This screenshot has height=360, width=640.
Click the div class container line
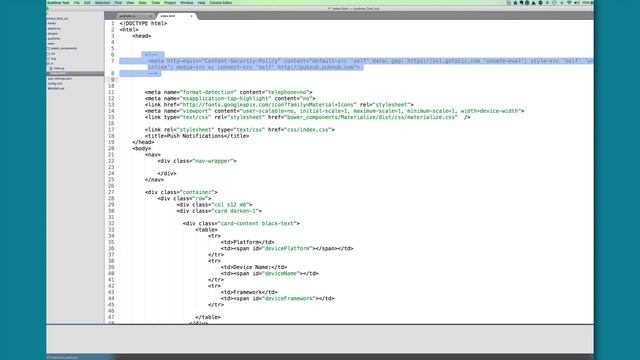click(181, 192)
